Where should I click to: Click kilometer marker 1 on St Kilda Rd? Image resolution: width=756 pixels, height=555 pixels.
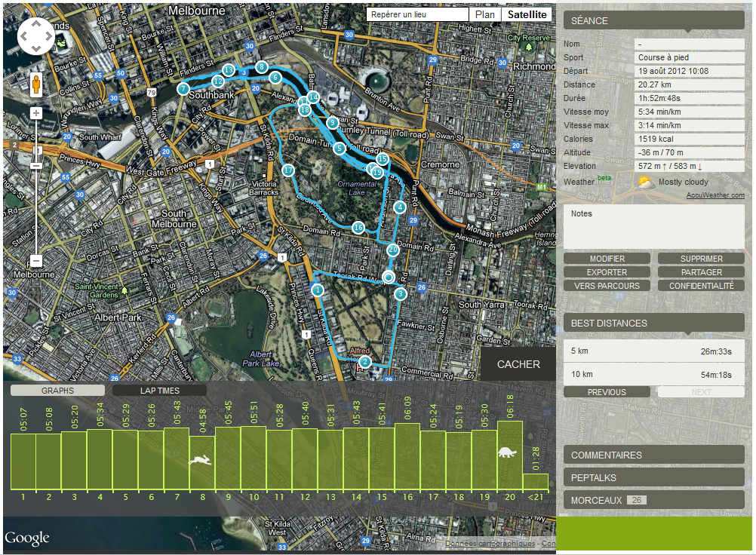[x=318, y=290]
